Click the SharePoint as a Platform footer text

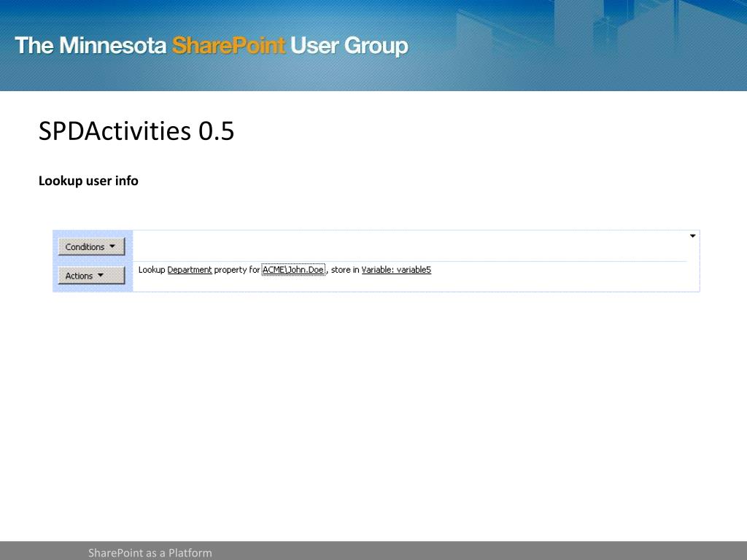tap(150, 553)
